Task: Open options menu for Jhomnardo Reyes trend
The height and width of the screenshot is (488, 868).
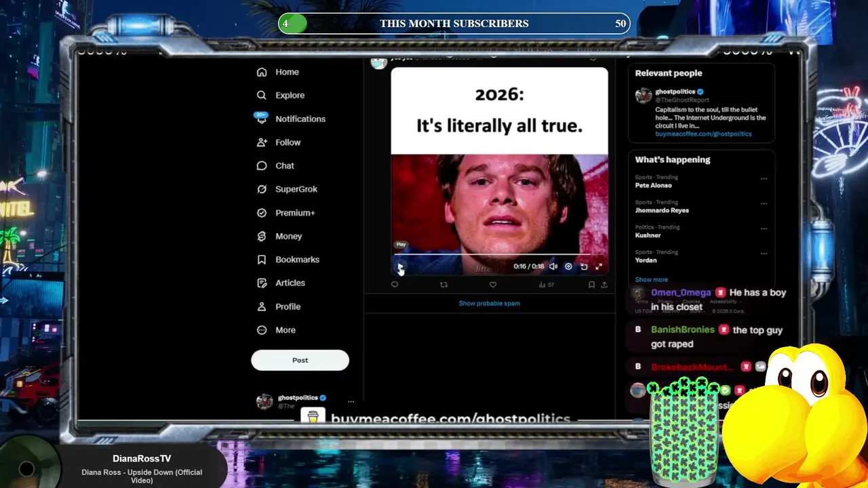Action: click(764, 204)
